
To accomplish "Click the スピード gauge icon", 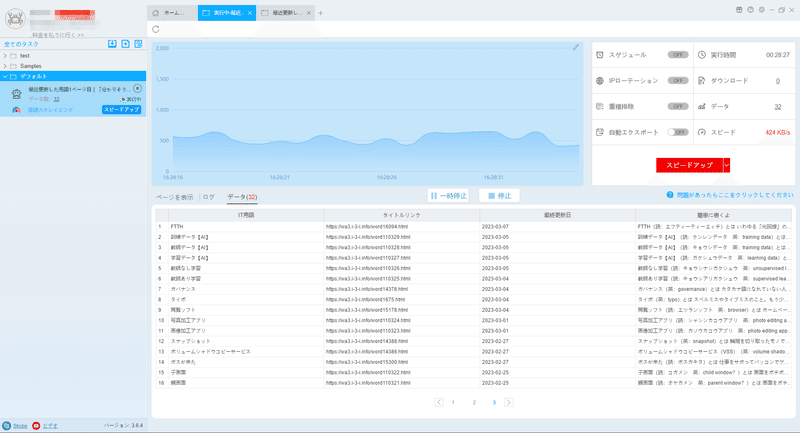I will [x=702, y=132].
